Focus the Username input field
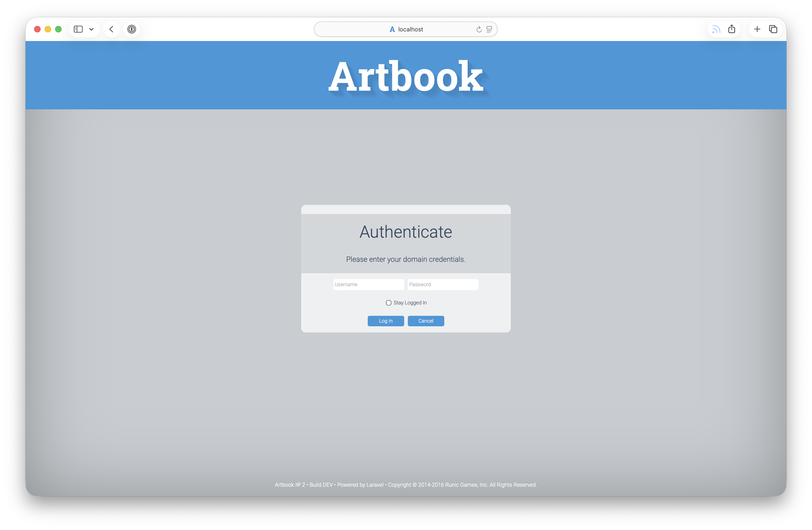 coord(368,285)
